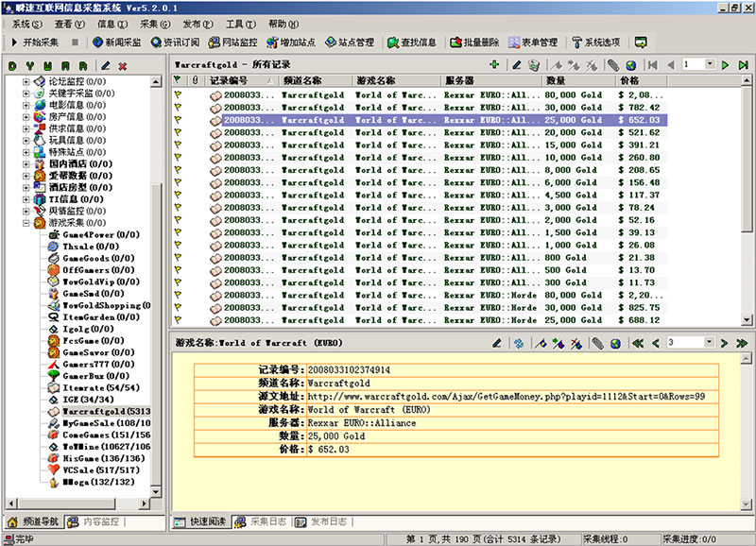Click the channel tree vertical scrollbar thumb
Viewport: 756px width, 546px height.
pos(156,333)
